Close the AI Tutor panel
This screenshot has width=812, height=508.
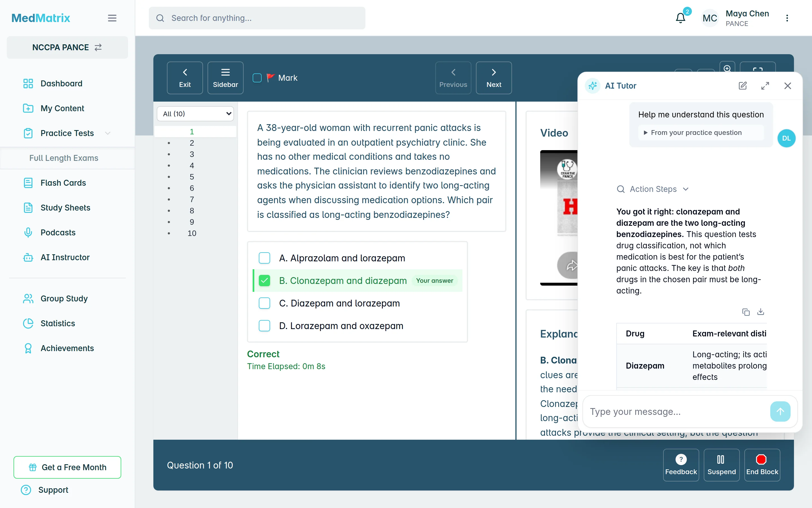click(787, 86)
